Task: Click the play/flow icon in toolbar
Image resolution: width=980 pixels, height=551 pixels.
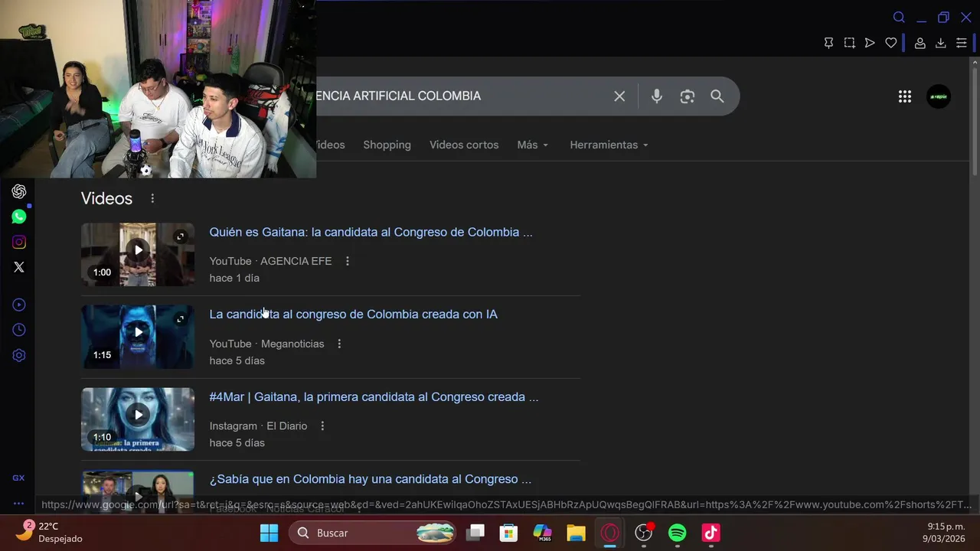Action: [x=870, y=43]
